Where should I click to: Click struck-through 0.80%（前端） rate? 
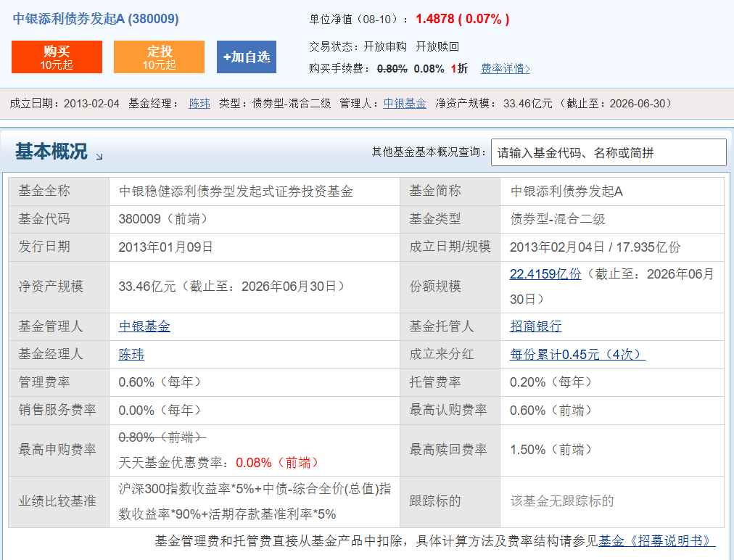162,437
